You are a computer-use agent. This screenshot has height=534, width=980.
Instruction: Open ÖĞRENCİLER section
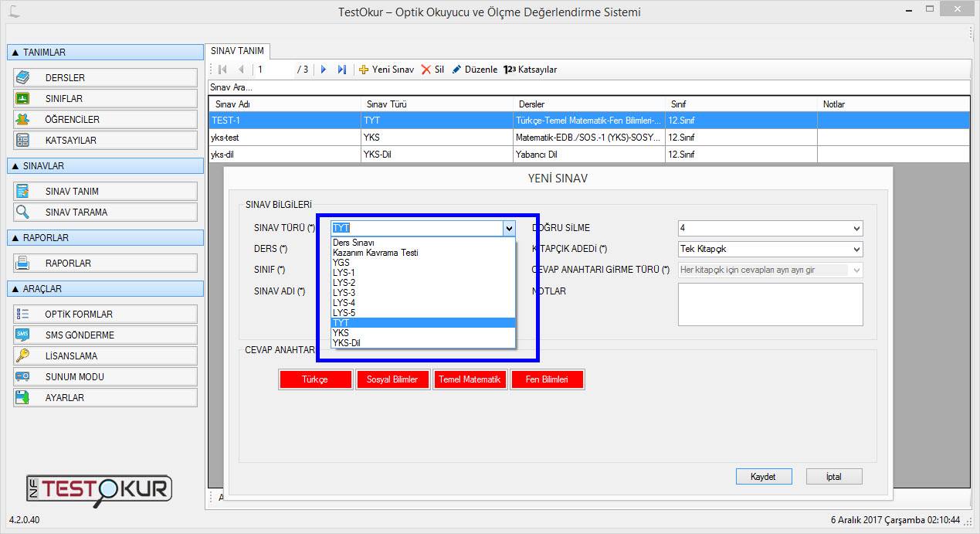coord(105,119)
